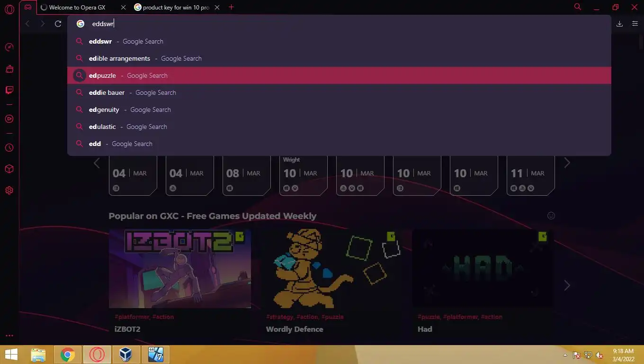Reload the current page
The image size is (644, 364).
(x=58, y=24)
